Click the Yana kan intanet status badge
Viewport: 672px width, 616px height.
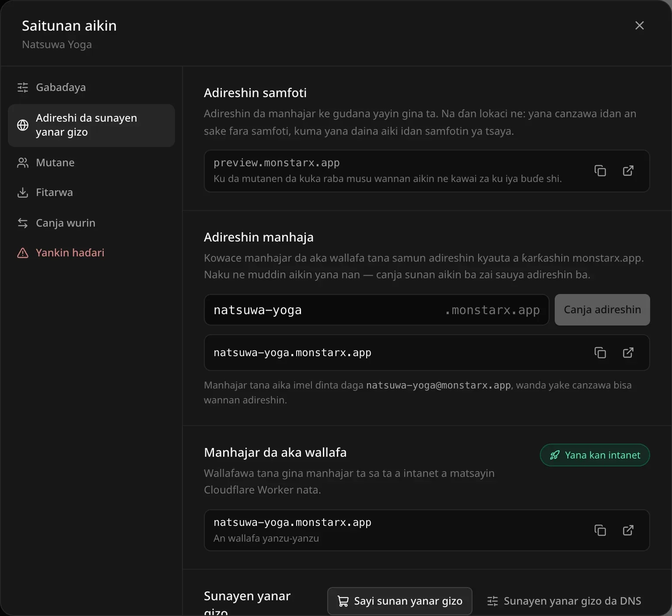pos(595,455)
